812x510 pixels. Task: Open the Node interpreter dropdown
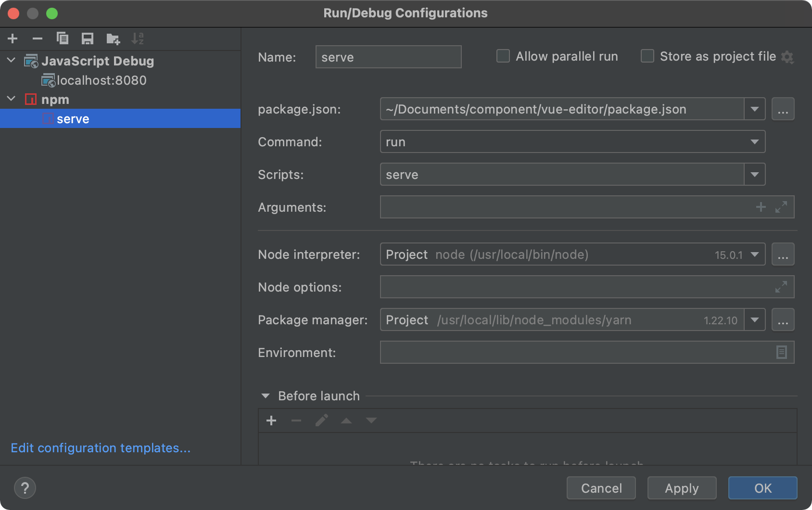click(x=754, y=255)
